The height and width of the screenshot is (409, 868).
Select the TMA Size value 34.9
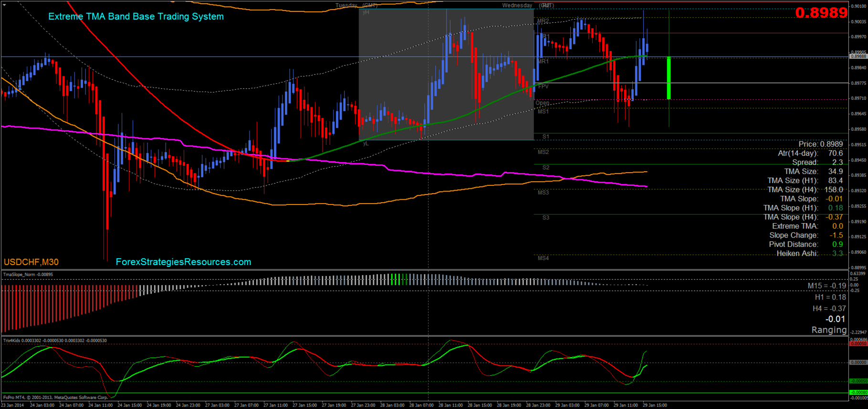(x=836, y=171)
